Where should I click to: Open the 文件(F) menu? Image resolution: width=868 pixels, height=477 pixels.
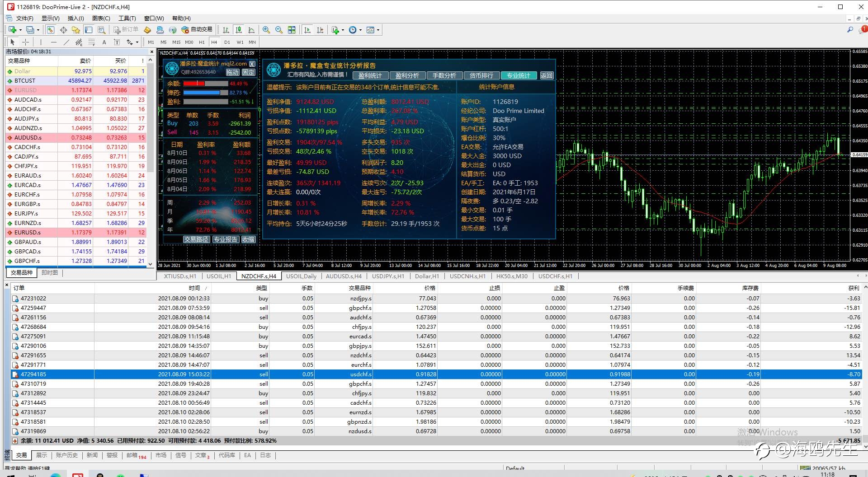[25, 18]
